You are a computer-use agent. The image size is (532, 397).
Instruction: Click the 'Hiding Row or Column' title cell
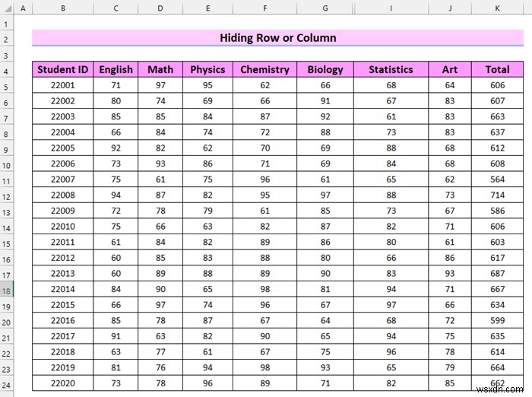pyautogui.click(x=278, y=38)
